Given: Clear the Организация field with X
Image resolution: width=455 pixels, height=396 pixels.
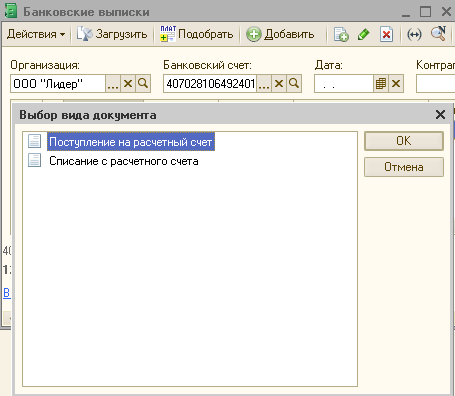Looking at the screenshot, I should [x=128, y=83].
